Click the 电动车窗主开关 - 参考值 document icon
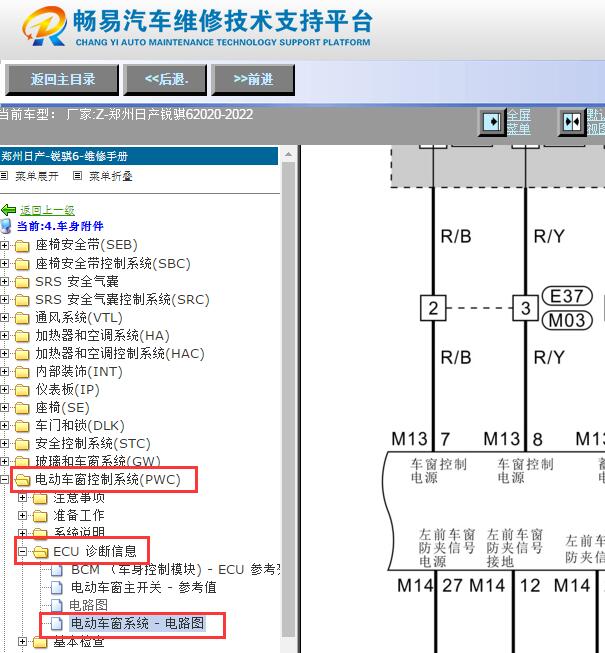The height and width of the screenshot is (653, 605). (57, 588)
